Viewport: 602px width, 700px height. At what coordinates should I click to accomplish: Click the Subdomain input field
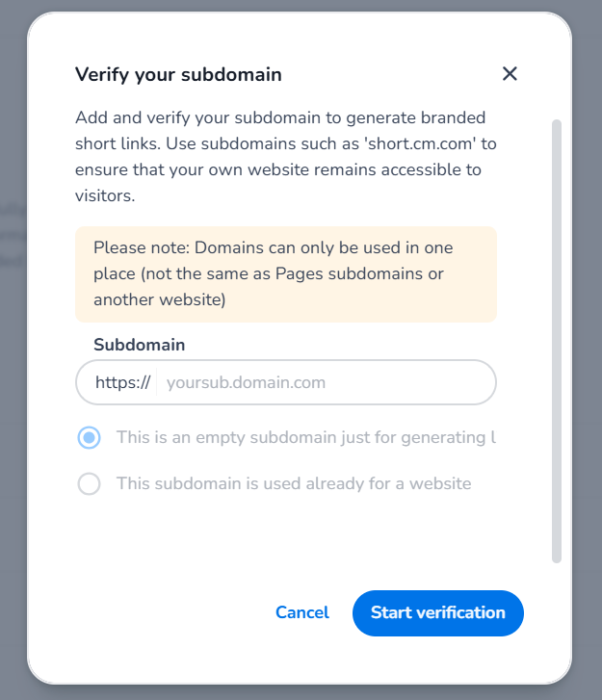(x=324, y=382)
